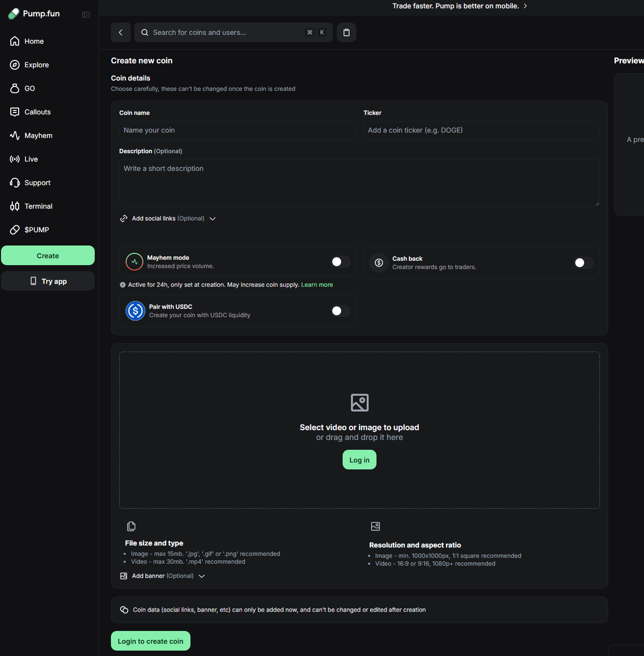Image resolution: width=644 pixels, height=656 pixels.
Task: Click the Support headset icon
Action: (15, 183)
